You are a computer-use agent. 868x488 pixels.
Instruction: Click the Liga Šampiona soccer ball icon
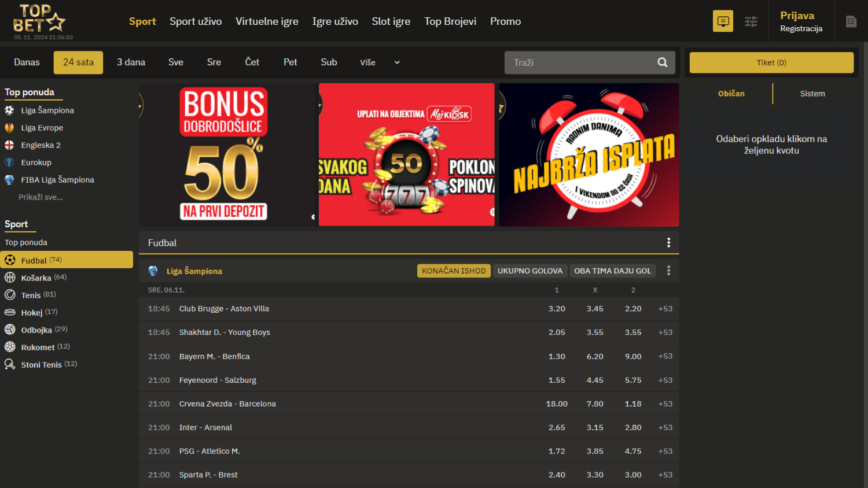click(x=9, y=110)
